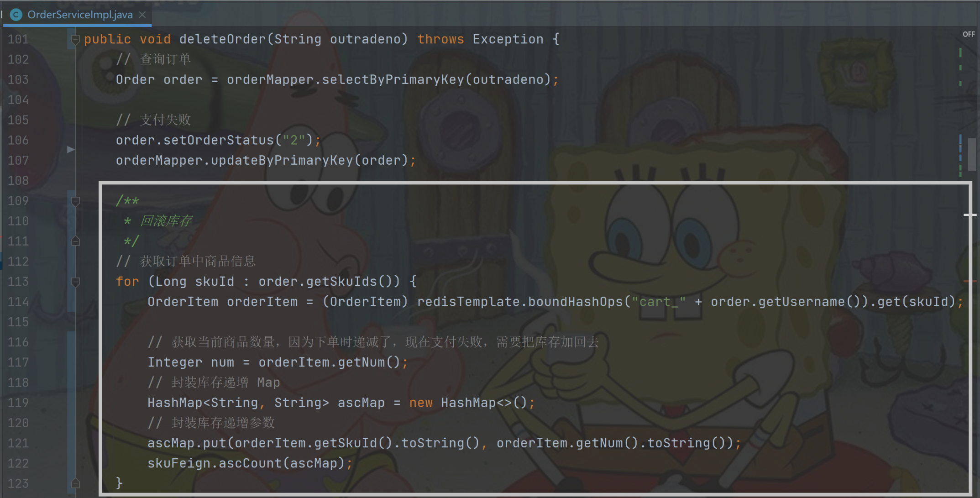Collapse the Javadoc comment fold at line 109
Screen dimensions: 980x498
tap(75, 201)
